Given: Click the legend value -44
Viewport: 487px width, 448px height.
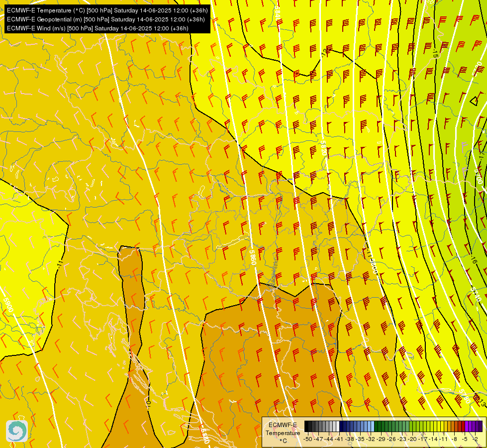Looking at the screenshot, I should pos(329,439).
